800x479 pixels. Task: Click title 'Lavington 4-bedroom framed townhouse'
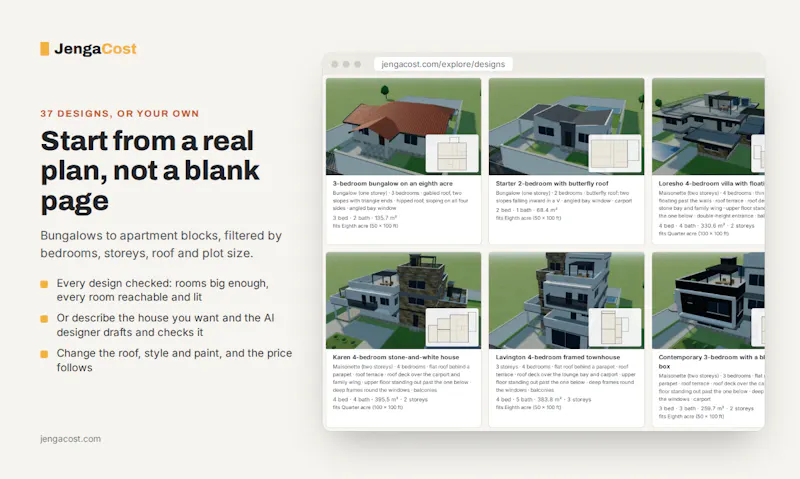(558, 358)
